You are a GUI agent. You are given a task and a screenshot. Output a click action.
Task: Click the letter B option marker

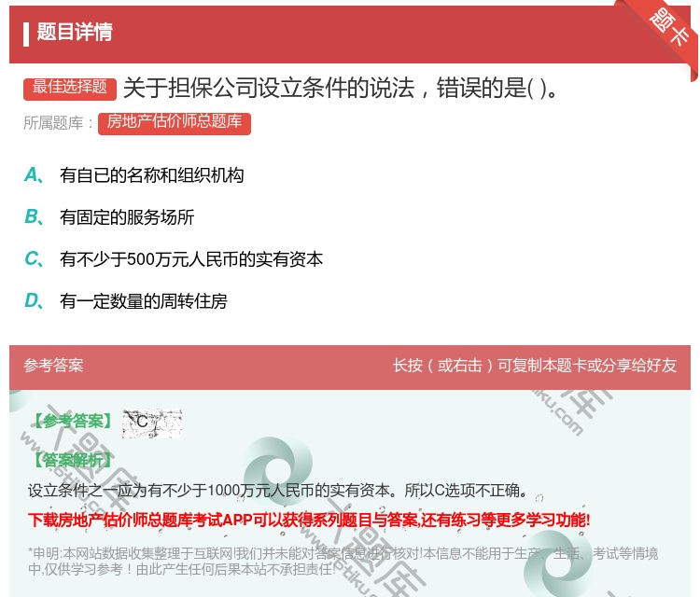34,217
